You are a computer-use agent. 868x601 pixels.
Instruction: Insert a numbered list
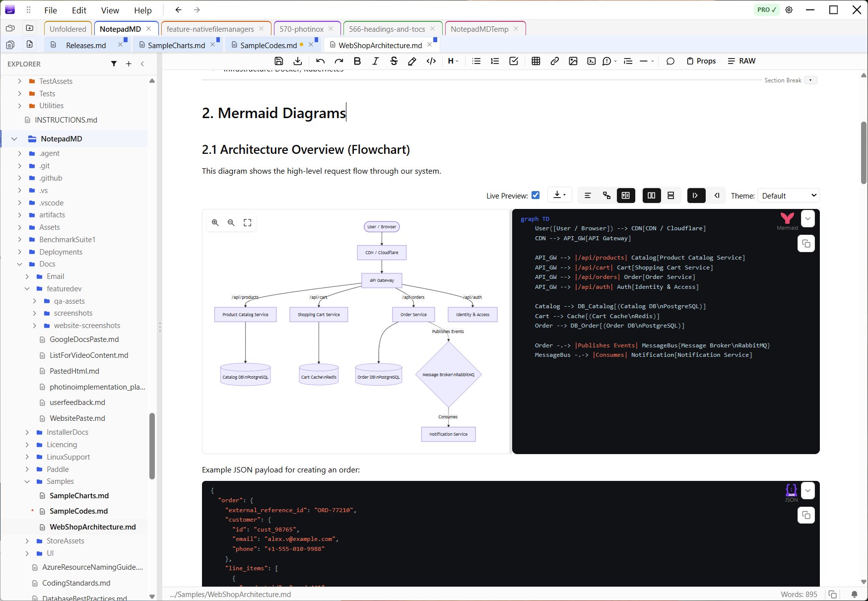point(495,61)
